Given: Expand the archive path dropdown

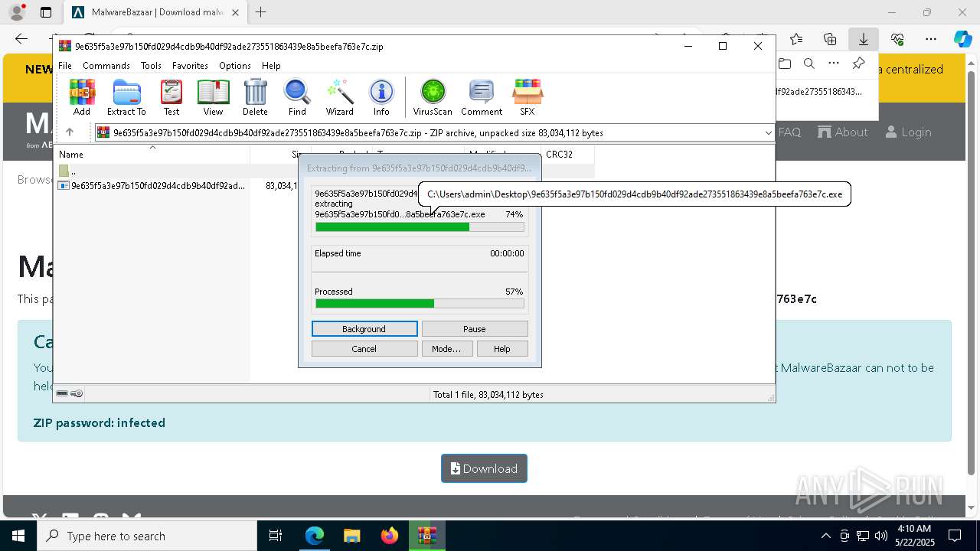Looking at the screenshot, I should click(768, 133).
